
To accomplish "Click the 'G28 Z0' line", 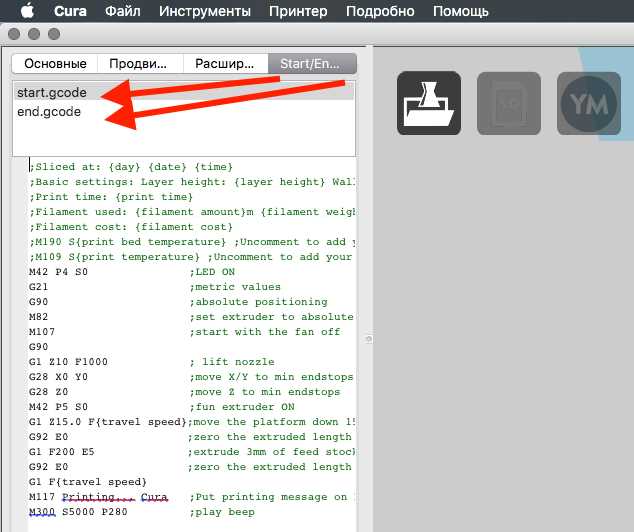I will (185, 392).
